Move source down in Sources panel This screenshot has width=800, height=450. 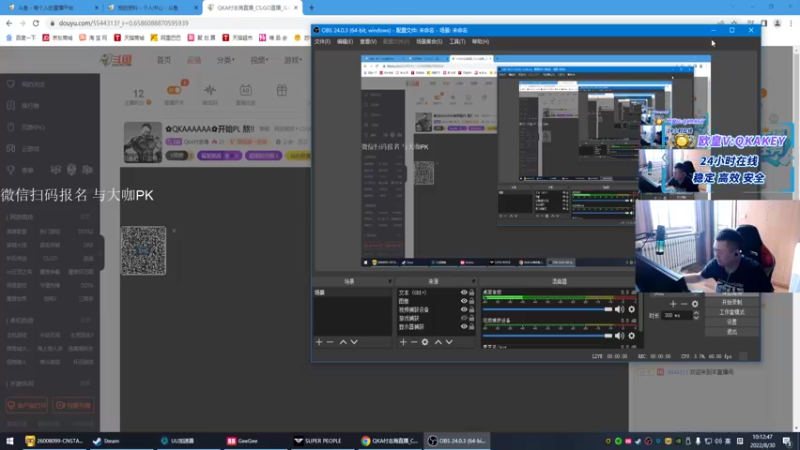(449, 342)
